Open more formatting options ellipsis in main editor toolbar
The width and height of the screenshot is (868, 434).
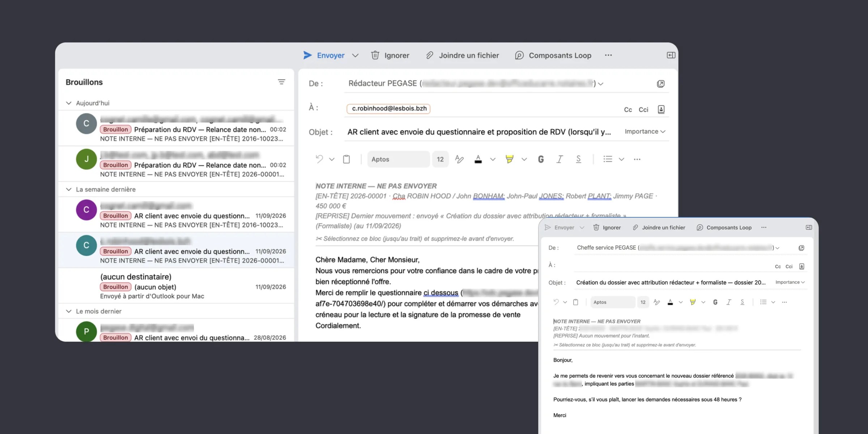(637, 159)
